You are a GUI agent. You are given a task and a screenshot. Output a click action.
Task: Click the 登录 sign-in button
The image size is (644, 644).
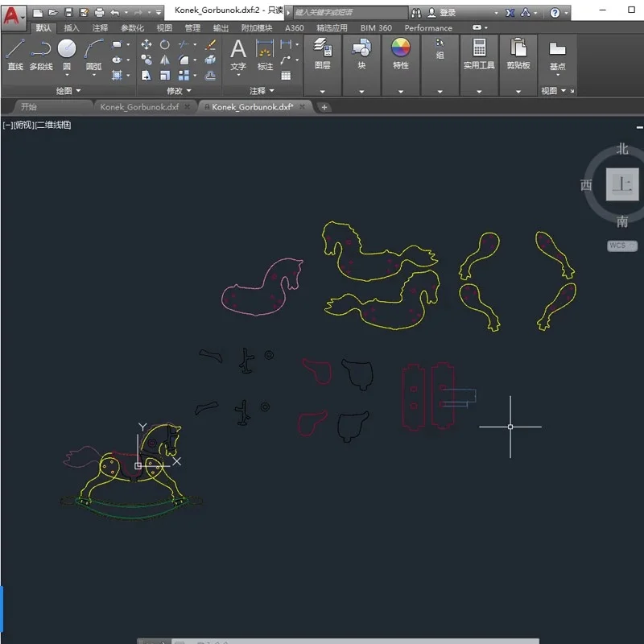pyautogui.click(x=442, y=13)
